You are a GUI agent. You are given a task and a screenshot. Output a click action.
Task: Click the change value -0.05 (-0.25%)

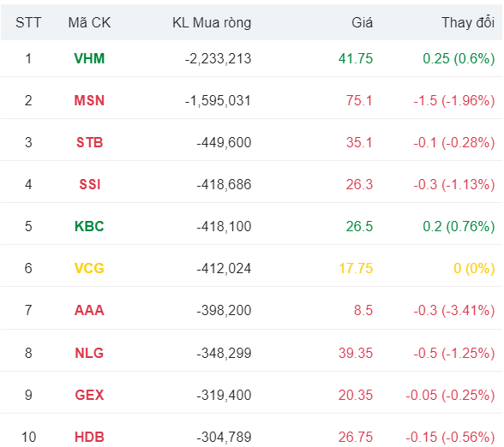click(x=450, y=396)
